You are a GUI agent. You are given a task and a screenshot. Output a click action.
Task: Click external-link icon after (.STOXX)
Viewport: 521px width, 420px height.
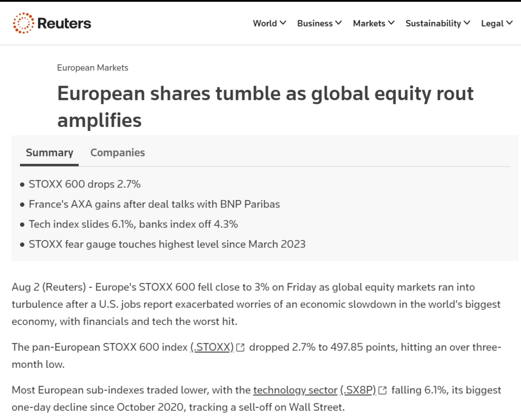tap(240, 348)
